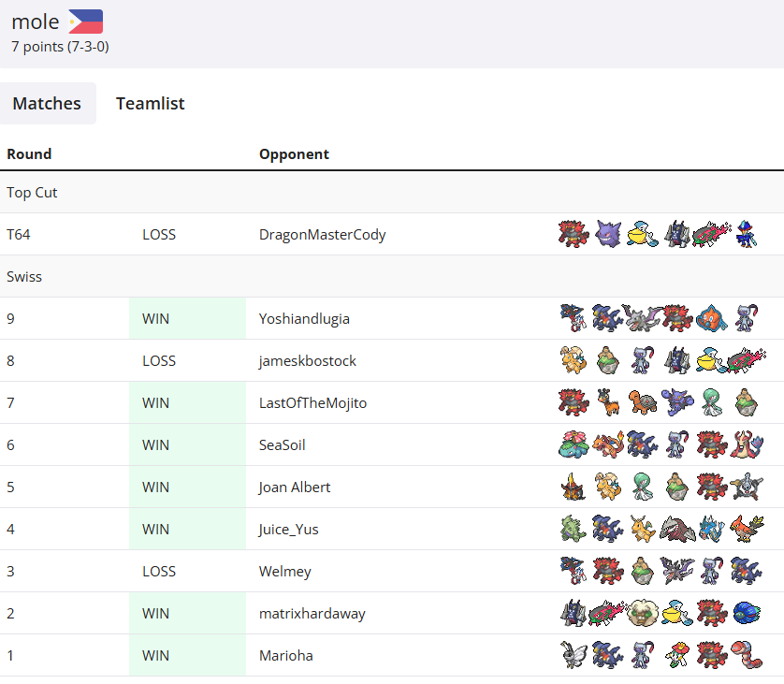The image size is (784, 684).
Task: Open opponent LastOfTheMojito's profile
Action: pos(313,402)
